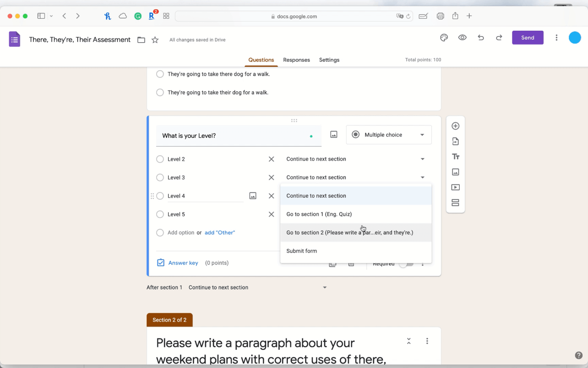Star this form as favorite
This screenshot has height=368, width=588.
coord(155,40)
